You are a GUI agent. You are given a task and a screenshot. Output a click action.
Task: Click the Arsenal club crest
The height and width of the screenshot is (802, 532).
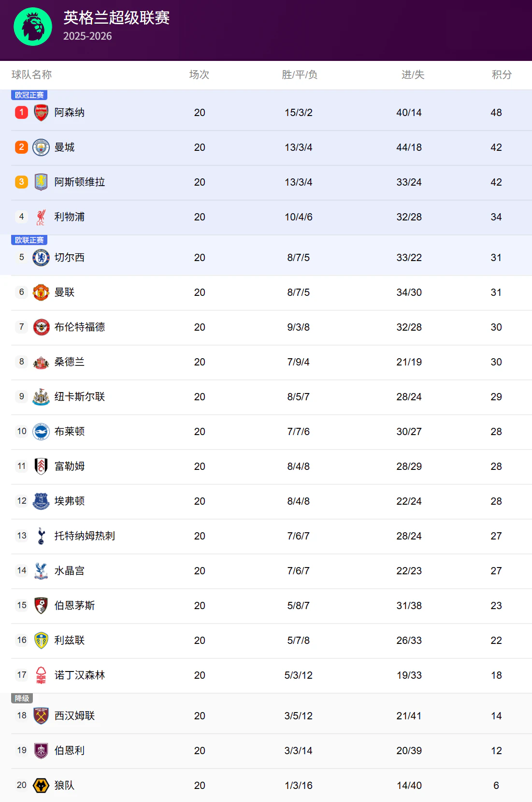coord(41,113)
